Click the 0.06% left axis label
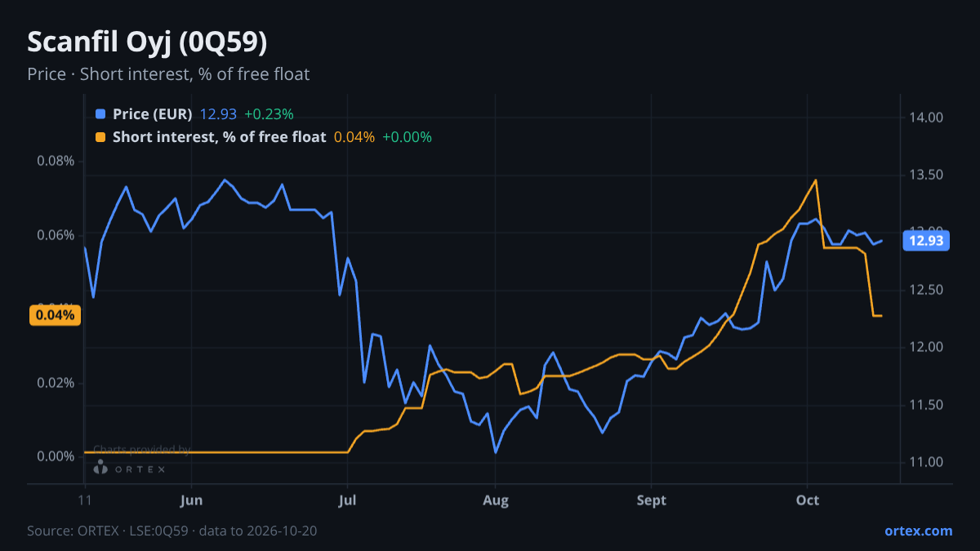Image resolution: width=980 pixels, height=551 pixels. click(56, 235)
